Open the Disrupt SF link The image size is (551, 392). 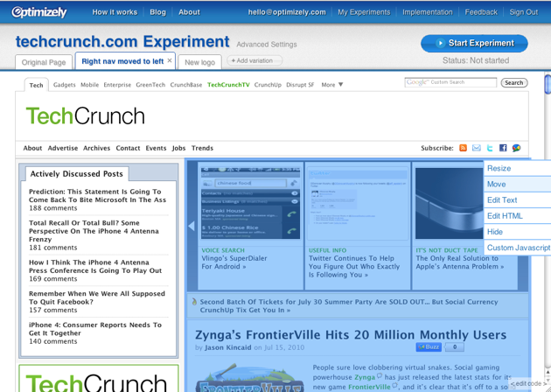pyautogui.click(x=300, y=85)
